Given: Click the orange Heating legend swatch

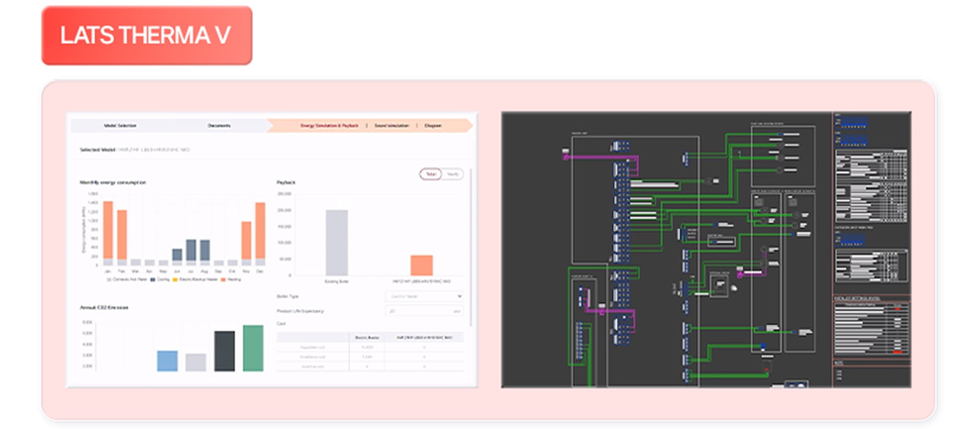Looking at the screenshot, I should [x=223, y=279].
